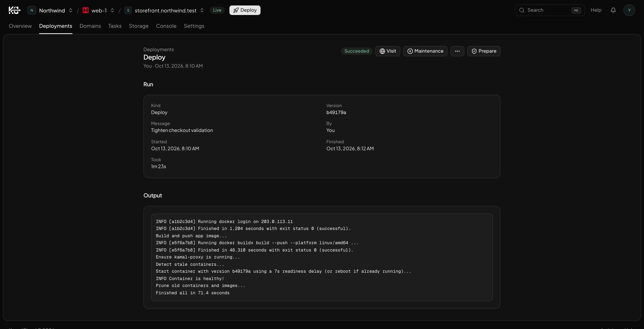Click the search magnifier icon
The width and height of the screenshot is (644, 329).
521,10
